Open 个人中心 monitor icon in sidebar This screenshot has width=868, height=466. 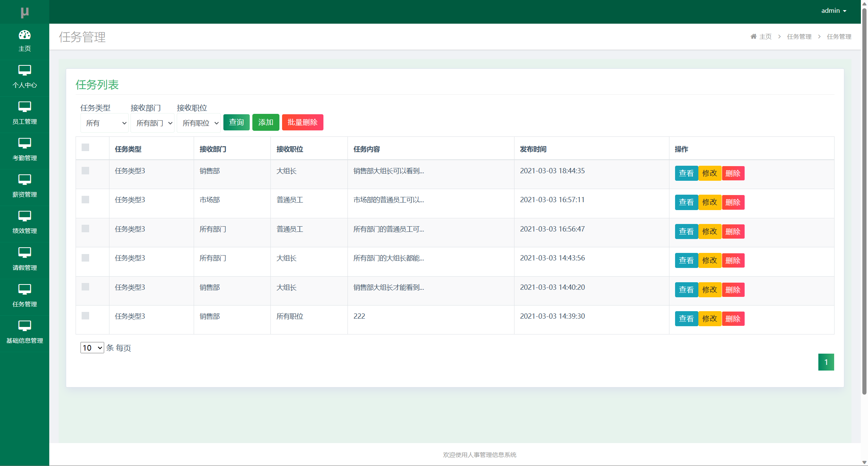point(24,70)
